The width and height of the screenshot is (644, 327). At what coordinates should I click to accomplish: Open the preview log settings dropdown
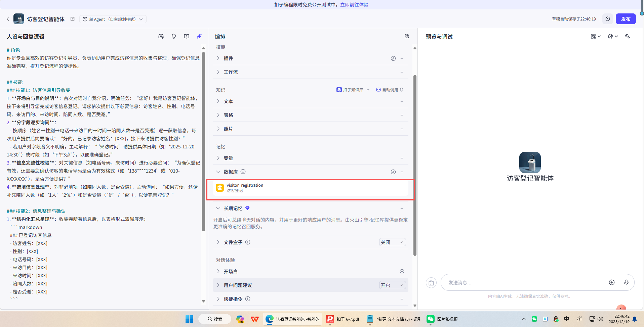point(596,36)
